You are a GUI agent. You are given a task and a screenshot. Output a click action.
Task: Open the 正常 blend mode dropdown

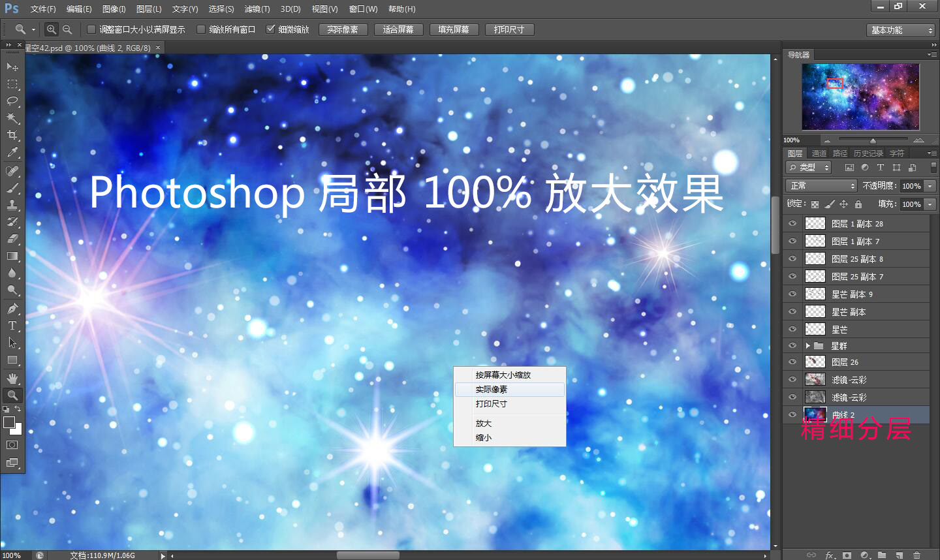pyautogui.click(x=821, y=186)
